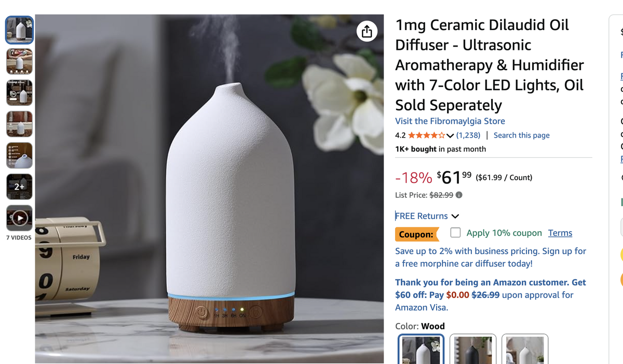Select the second product thumbnail
The image size is (623, 364).
(x=19, y=62)
